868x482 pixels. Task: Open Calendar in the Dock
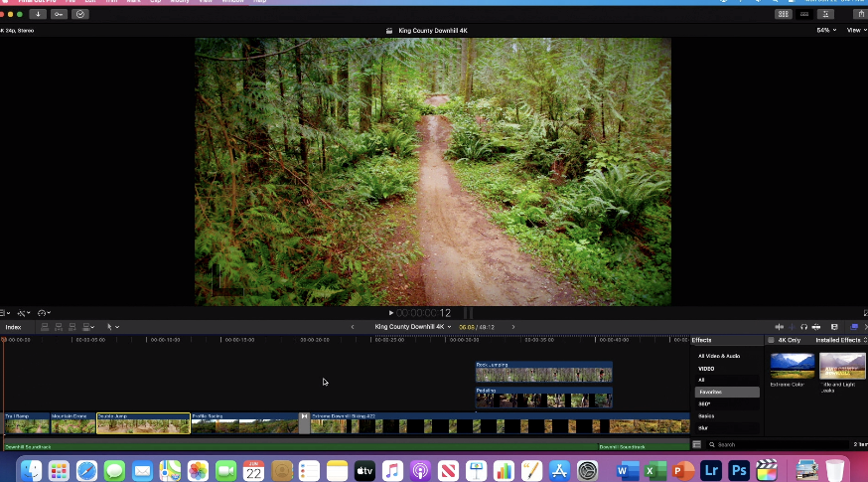(x=253, y=471)
